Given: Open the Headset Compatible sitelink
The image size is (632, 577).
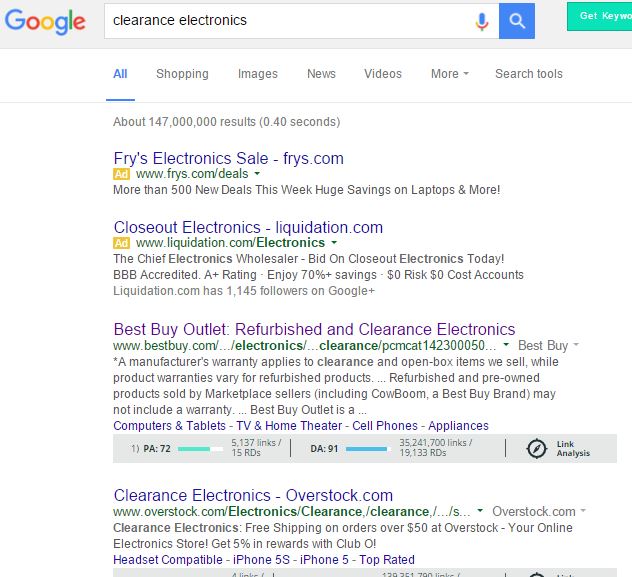Looking at the screenshot, I should click(x=168, y=560).
